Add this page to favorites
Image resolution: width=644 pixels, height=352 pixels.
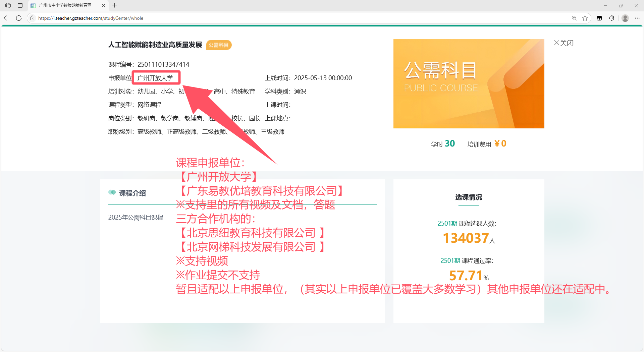[585, 18]
